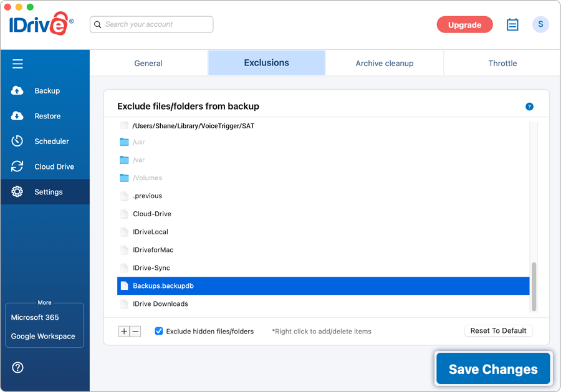Click the Upgrade button
The height and width of the screenshot is (392, 561).
(465, 25)
